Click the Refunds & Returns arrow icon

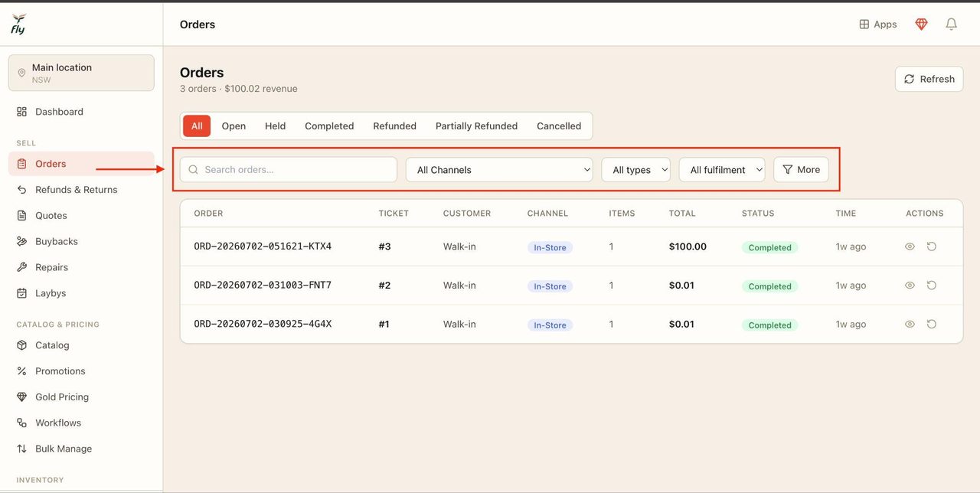tap(21, 190)
